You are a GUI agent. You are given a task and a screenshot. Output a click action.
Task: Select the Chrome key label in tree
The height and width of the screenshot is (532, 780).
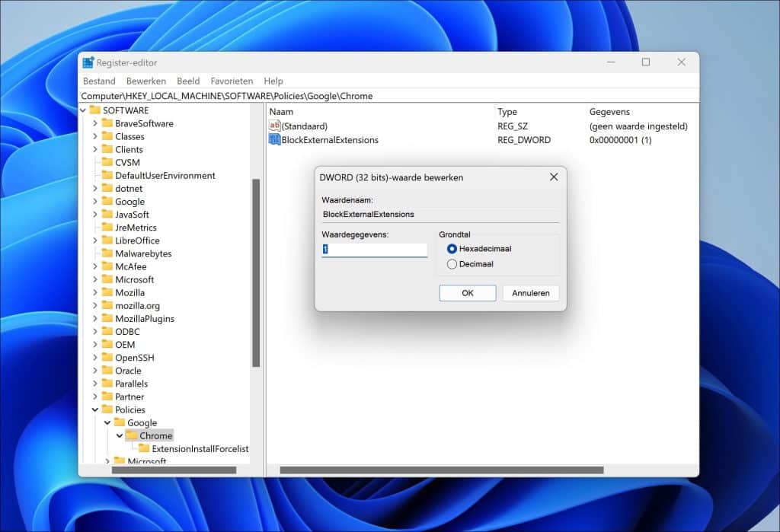click(x=155, y=435)
